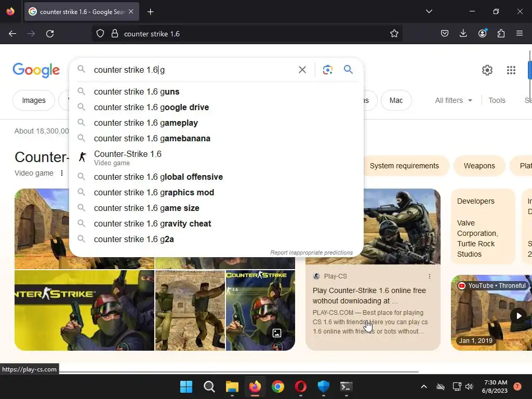The image size is (532, 399).
Task: Open the Google apps grid
Action: pos(511,70)
